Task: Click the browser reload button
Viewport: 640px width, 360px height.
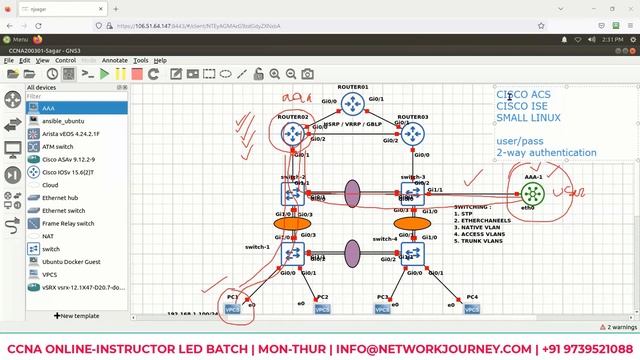Action: pyautogui.click(x=38, y=26)
